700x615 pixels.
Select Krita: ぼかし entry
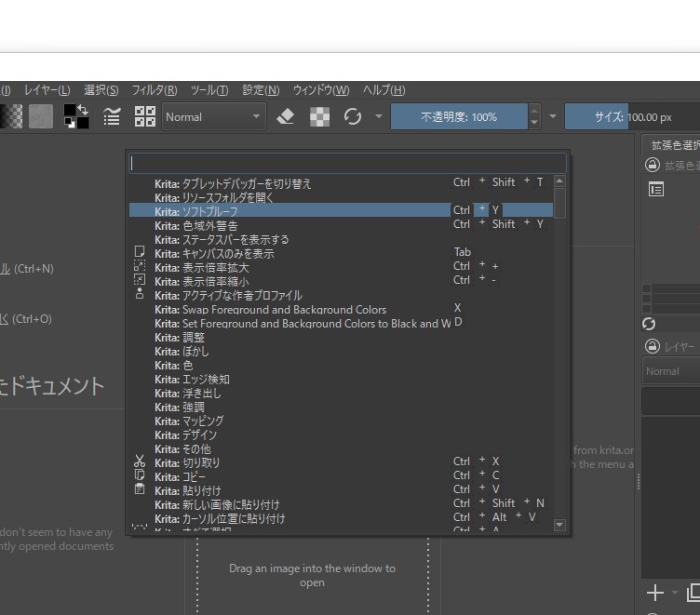pos(341,351)
